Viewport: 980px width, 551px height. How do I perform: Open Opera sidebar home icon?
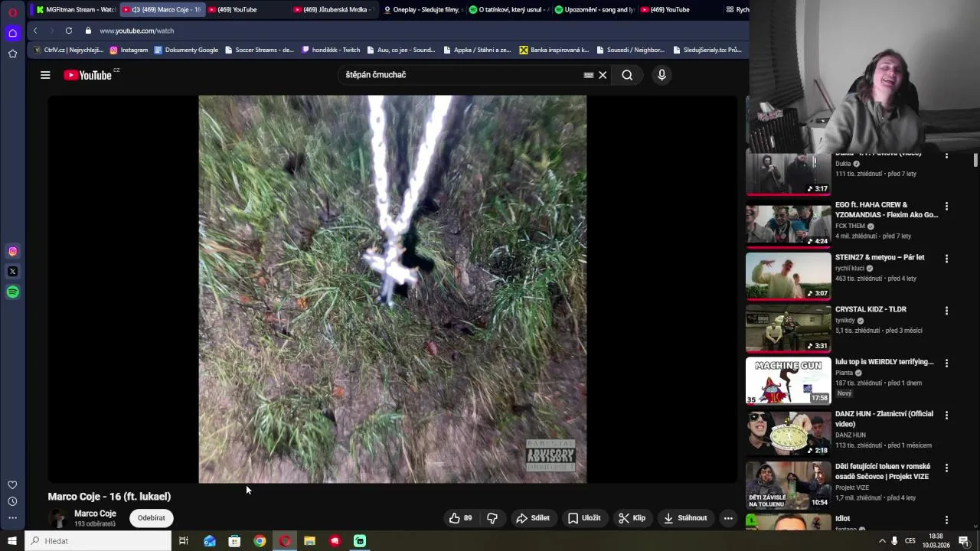click(12, 33)
